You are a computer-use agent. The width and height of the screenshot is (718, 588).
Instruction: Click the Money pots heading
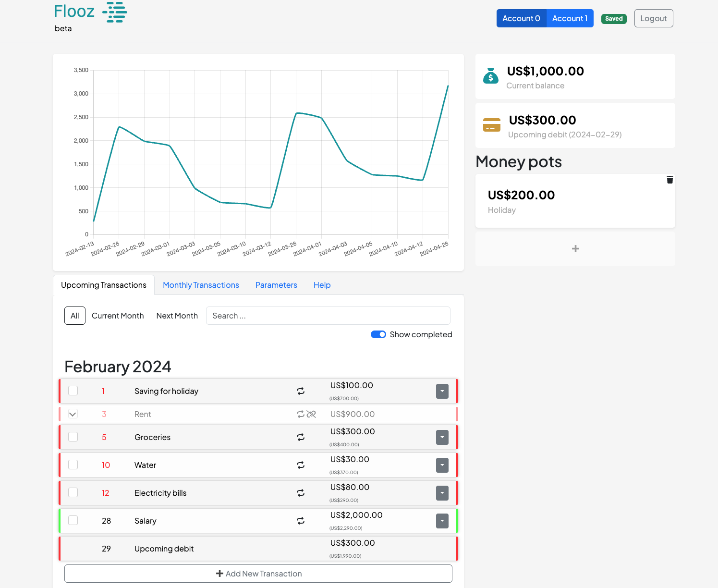(519, 161)
